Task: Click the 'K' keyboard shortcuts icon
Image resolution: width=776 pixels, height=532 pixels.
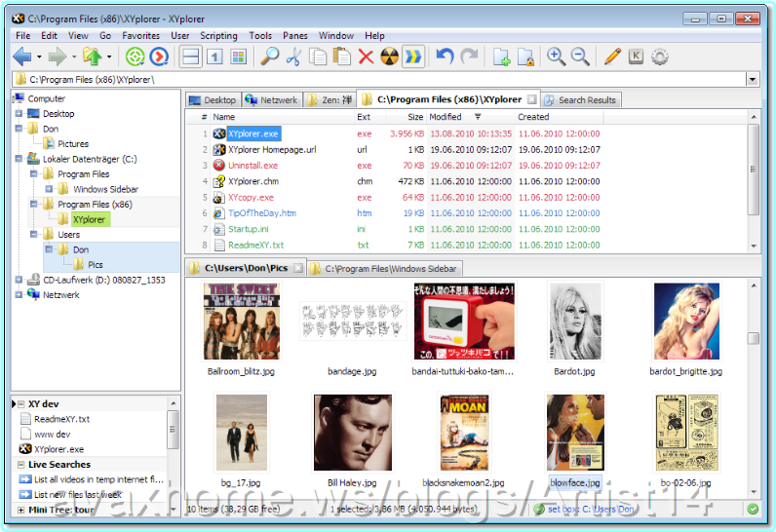Action: tap(636, 57)
